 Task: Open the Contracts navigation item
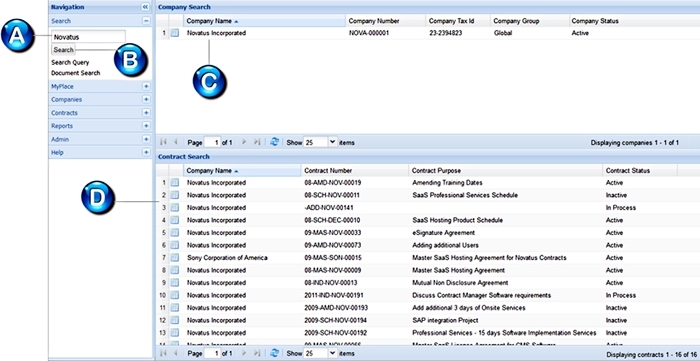coord(64,113)
